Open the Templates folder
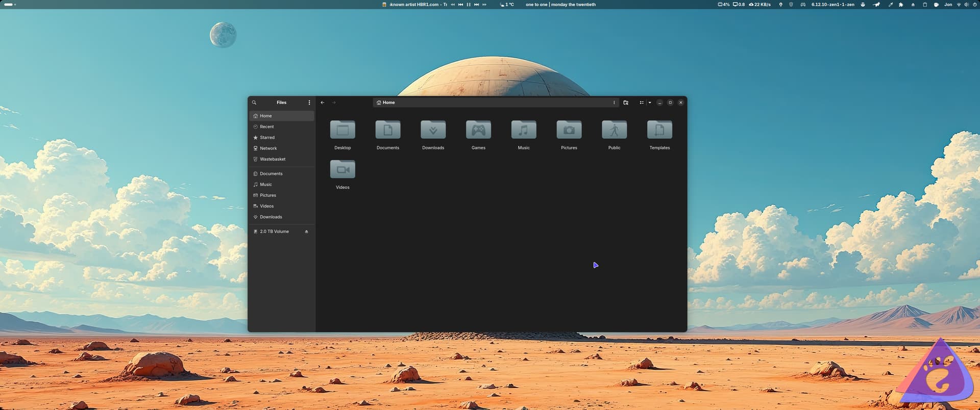The width and height of the screenshot is (980, 410). (659, 131)
